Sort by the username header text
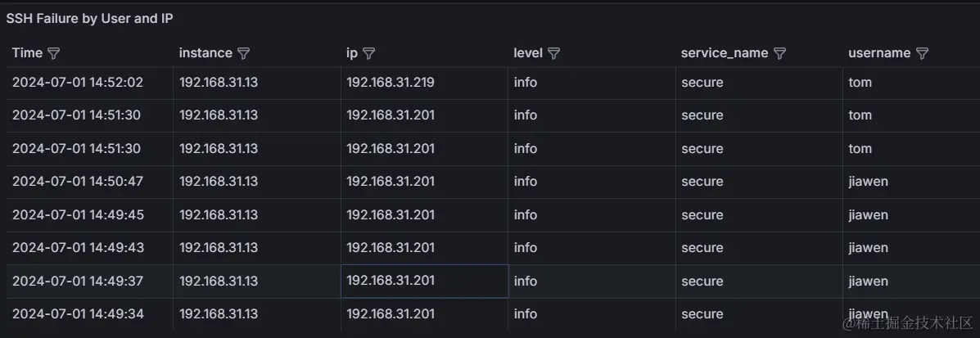This screenshot has height=338, width=980. pos(879,53)
